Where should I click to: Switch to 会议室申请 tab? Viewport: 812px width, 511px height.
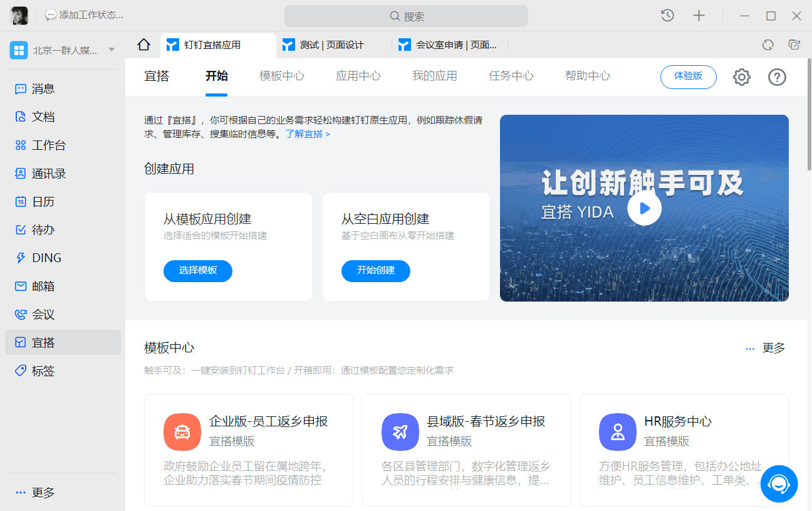tap(450, 45)
